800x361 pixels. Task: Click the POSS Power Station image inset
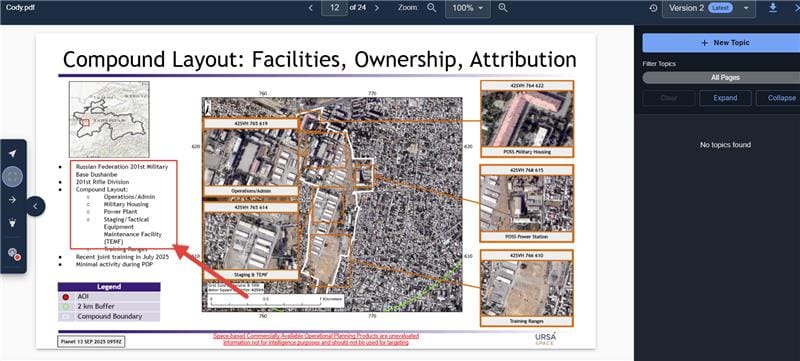[x=527, y=203]
